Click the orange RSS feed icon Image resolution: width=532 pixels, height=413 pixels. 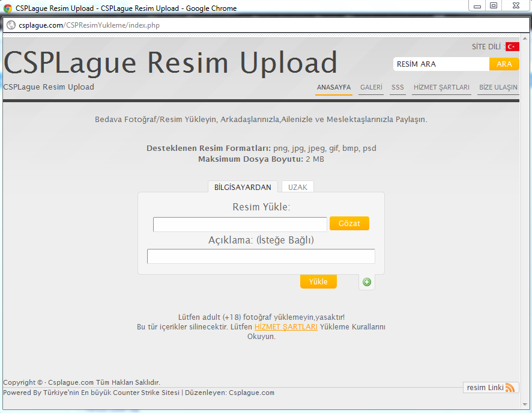click(x=510, y=388)
